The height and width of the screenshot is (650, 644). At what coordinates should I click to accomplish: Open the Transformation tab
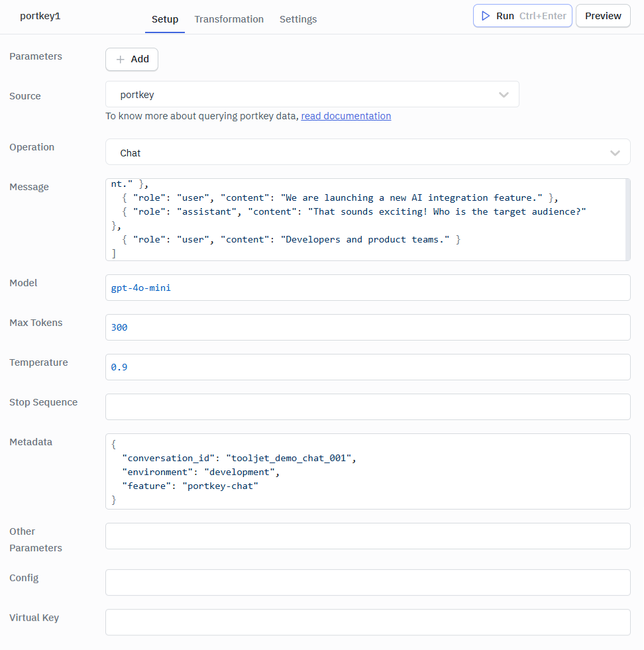[229, 19]
